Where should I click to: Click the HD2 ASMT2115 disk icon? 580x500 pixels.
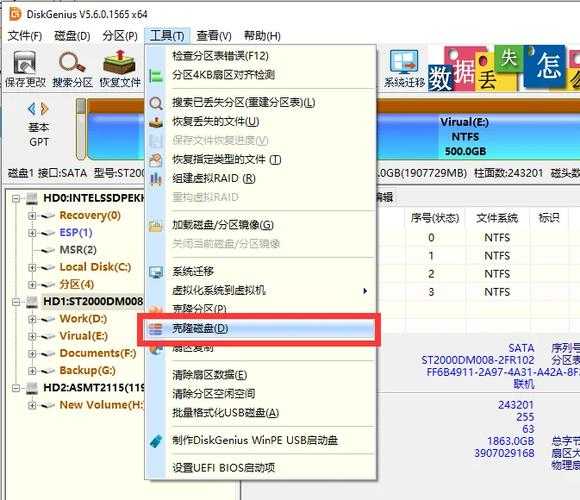(x=32, y=388)
